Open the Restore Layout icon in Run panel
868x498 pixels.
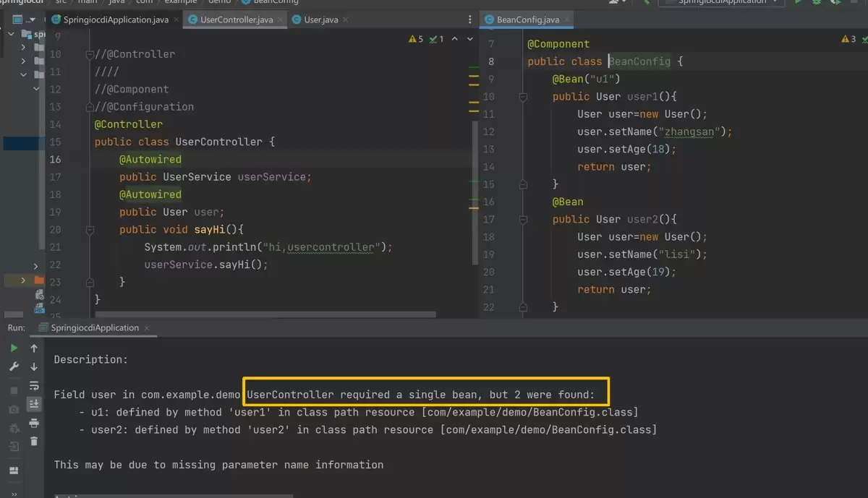coord(14,471)
